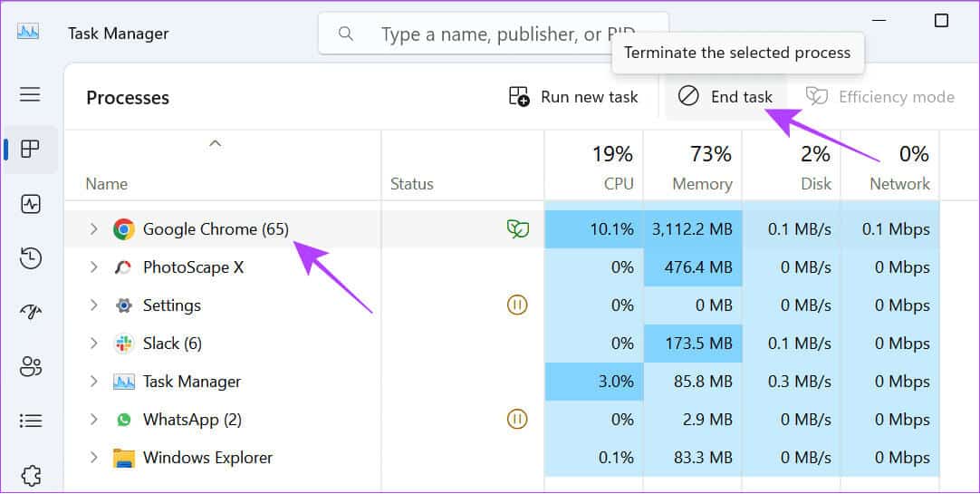This screenshot has width=980, height=494.
Task: Click the Processes page heading
Action: pyautogui.click(x=128, y=98)
